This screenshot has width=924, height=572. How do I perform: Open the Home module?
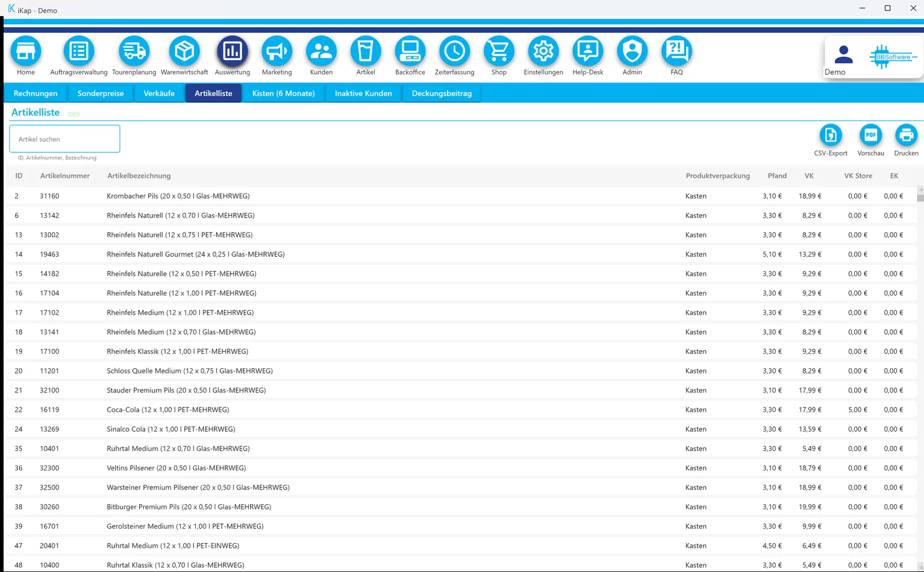click(x=25, y=51)
